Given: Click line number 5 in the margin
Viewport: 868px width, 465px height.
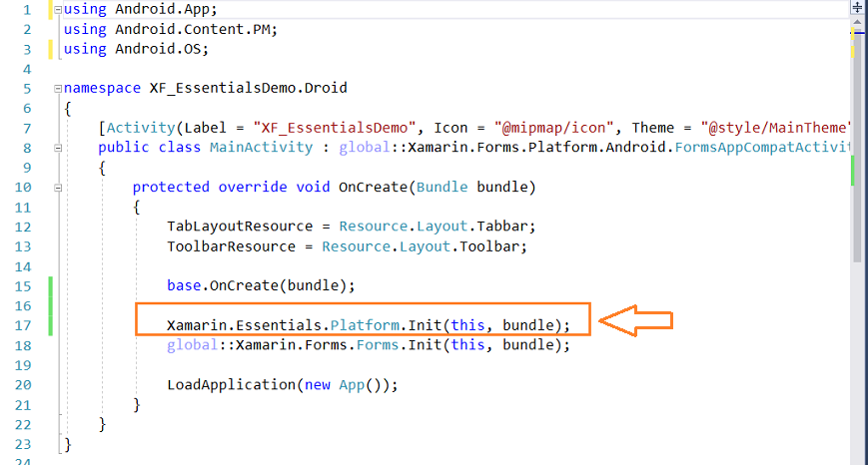Looking at the screenshot, I should (x=27, y=89).
